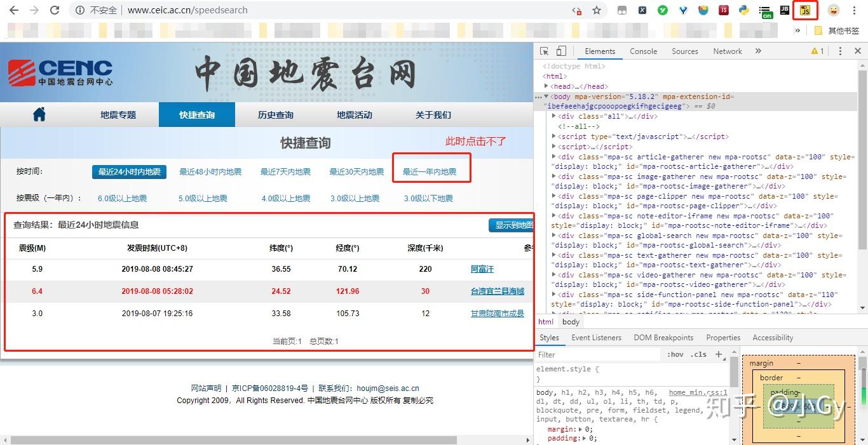This screenshot has height=445, width=868.
Task: Filter by 5.0级以上地震
Action: 203,199
